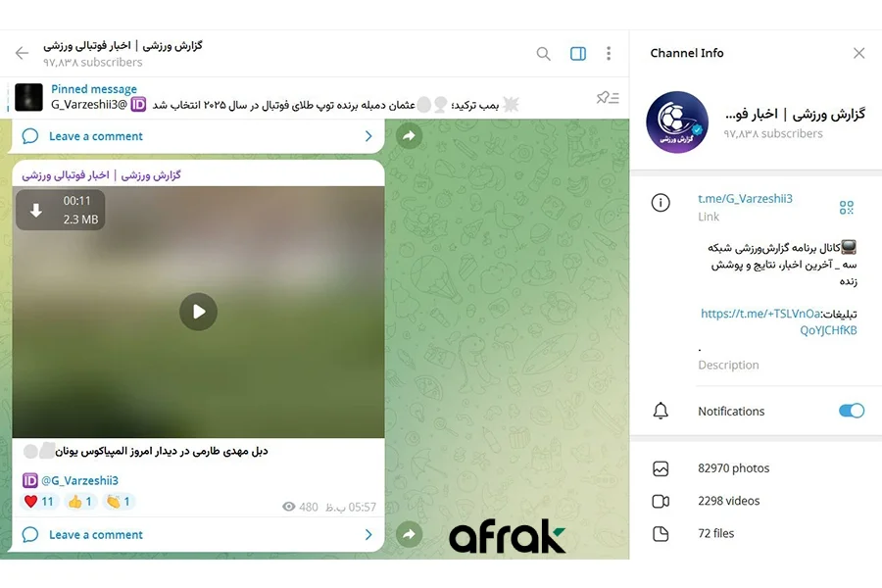Image resolution: width=882 pixels, height=588 pixels.
Task: Open the pinned messages list icon
Action: click(608, 98)
